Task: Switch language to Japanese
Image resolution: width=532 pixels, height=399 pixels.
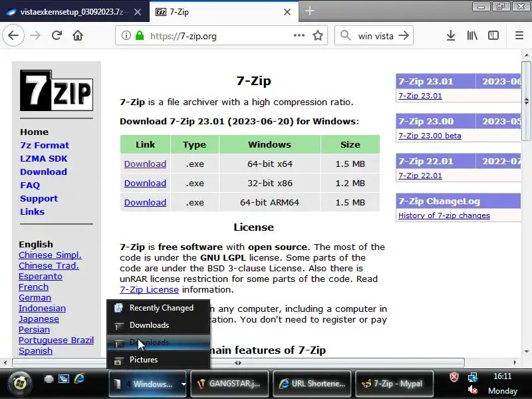Action: pos(39,319)
